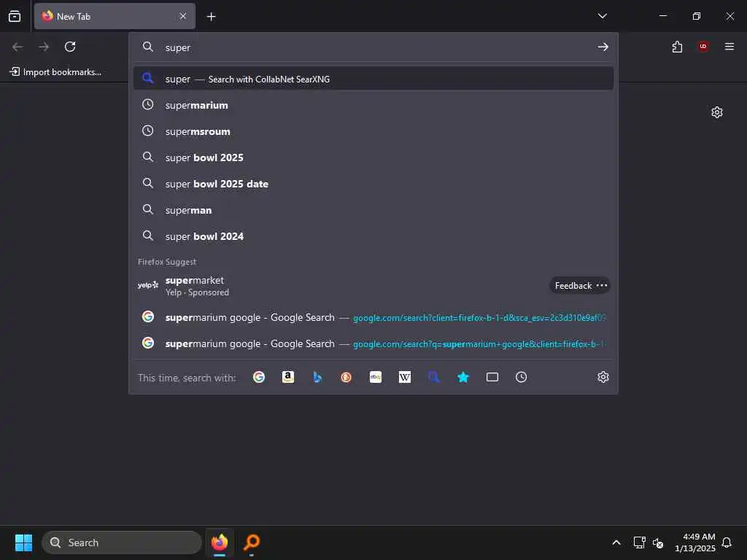The image size is (747, 560).
Task: Open the orange magnifier taskbar app
Action: coord(251,542)
